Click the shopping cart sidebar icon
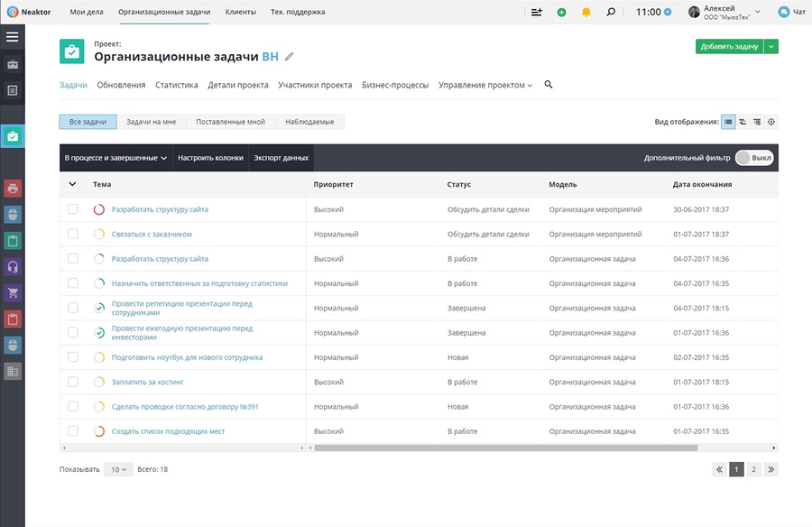 click(x=13, y=292)
